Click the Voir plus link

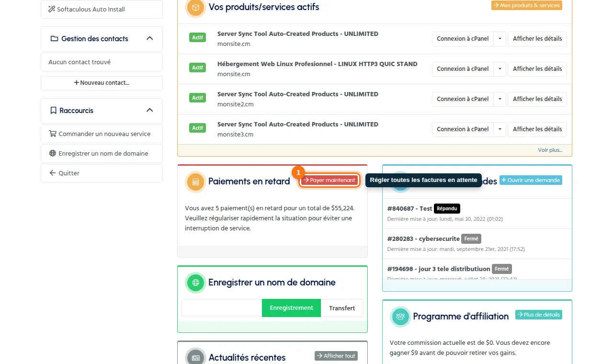tap(550, 150)
